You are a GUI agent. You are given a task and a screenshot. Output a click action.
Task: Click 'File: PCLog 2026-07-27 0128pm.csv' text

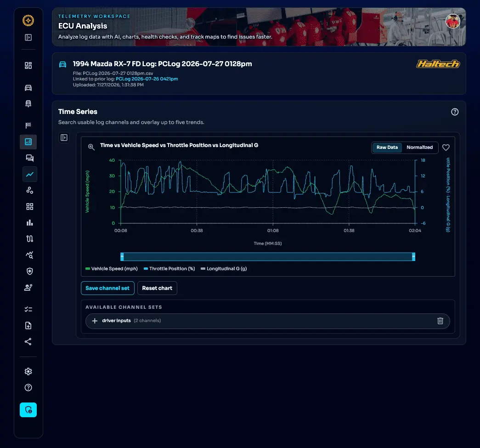pos(113,73)
